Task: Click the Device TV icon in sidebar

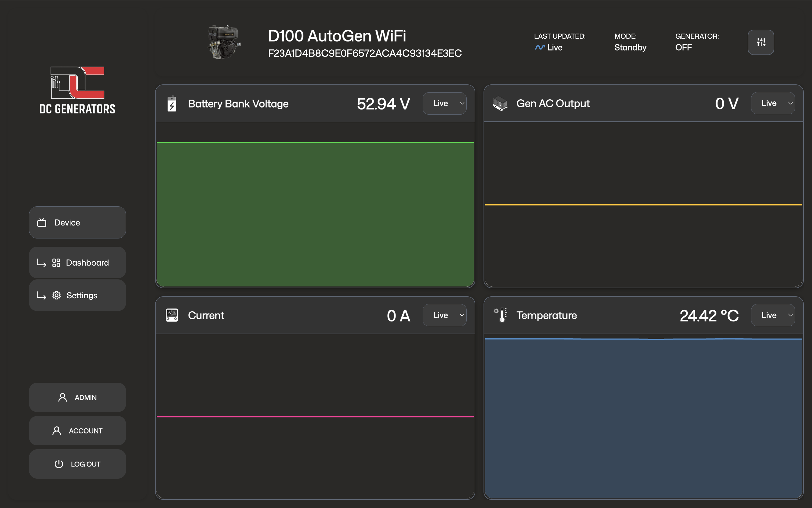Action: (42, 222)
